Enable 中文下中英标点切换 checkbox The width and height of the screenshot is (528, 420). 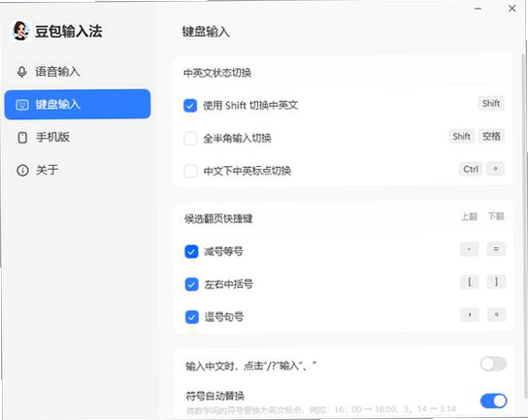click(x=190, y=171)
